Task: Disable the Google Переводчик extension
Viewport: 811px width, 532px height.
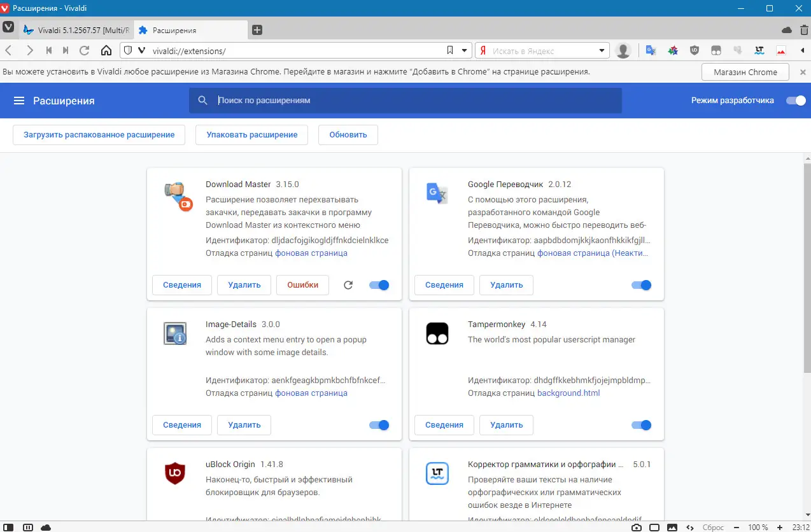Action: click(x=642, y=285)
